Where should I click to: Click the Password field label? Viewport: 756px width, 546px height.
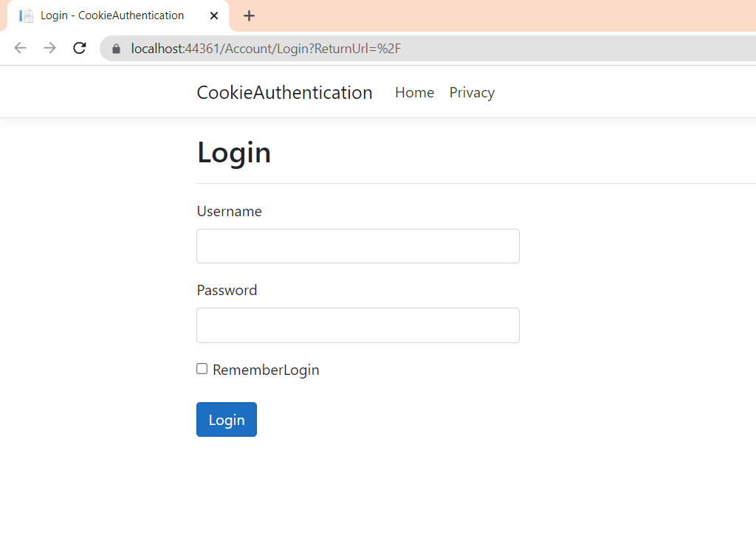pos(227,290)
